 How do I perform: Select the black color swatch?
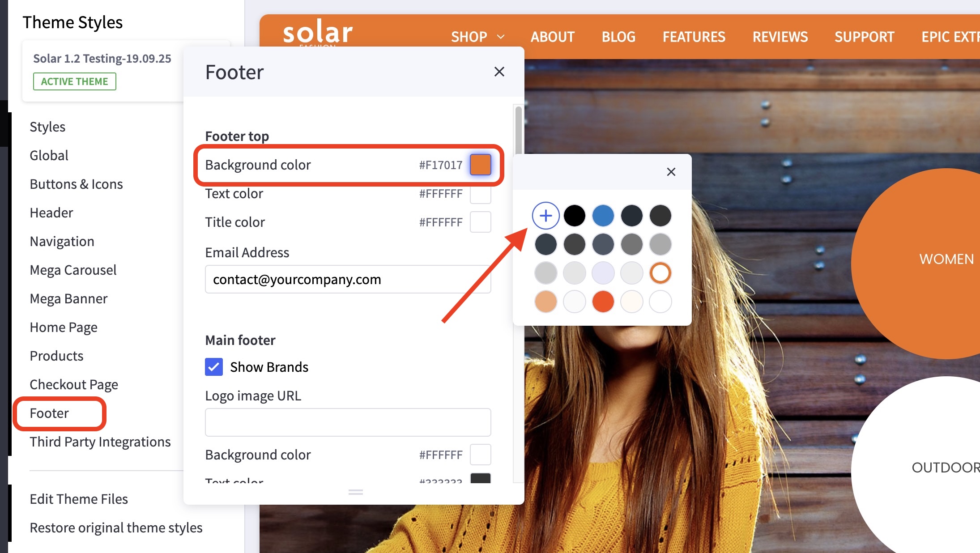(x=574, y=216)
